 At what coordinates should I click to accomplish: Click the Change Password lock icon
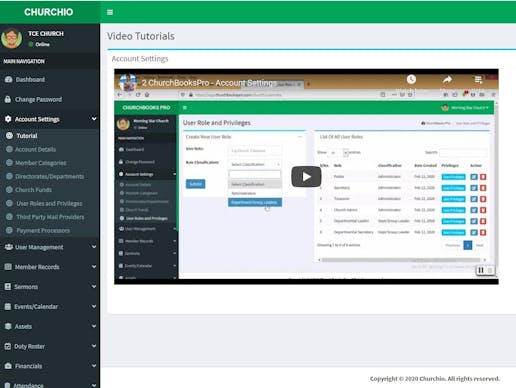[x=8, y=99]
